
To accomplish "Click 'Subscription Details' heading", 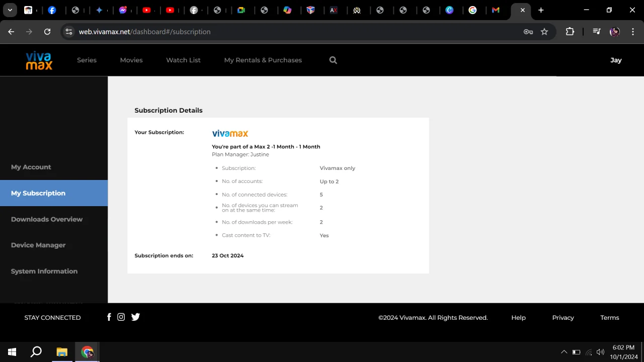I will click(169, 110).
